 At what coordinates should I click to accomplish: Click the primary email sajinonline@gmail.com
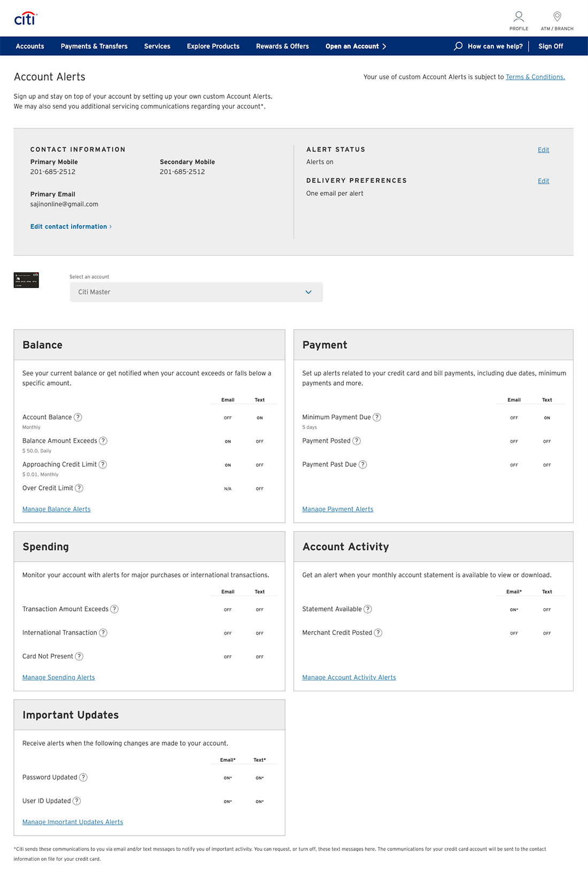click(x=64, y=204)
